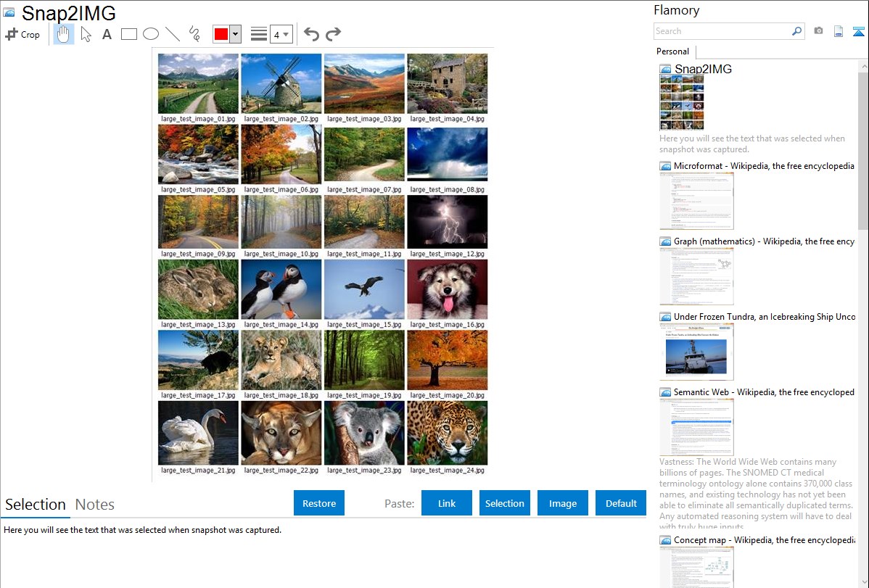Select the Rectangle shape tool
This screenshot has width=869, height=588.
(x=128, y=34)
